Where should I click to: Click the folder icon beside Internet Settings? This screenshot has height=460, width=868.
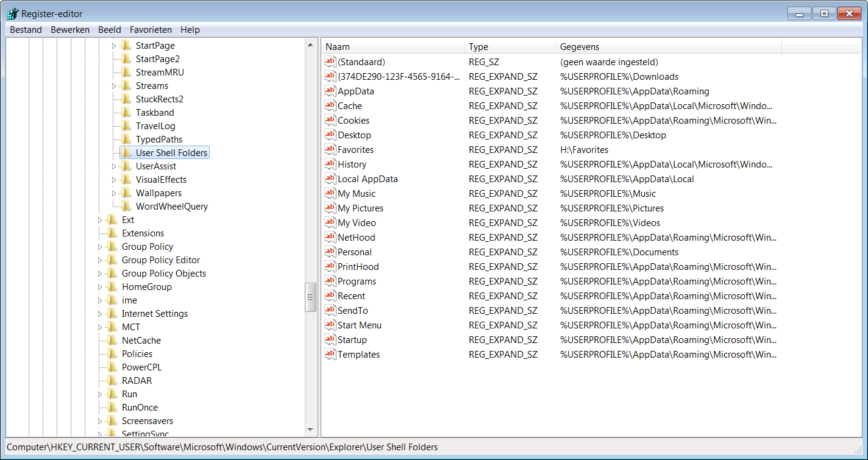(x=112, y=314)
